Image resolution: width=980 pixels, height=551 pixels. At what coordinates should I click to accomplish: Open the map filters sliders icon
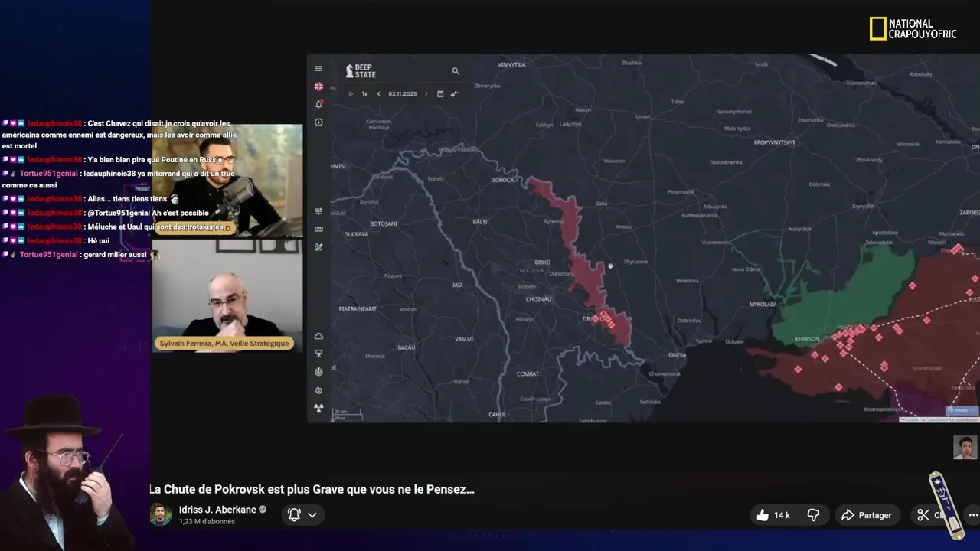tap(318, 211)
